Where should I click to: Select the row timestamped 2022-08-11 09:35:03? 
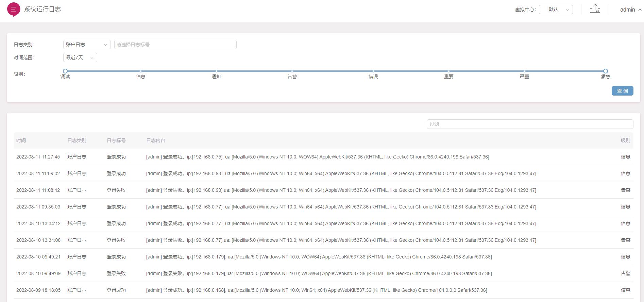click(x=323, y=207)
